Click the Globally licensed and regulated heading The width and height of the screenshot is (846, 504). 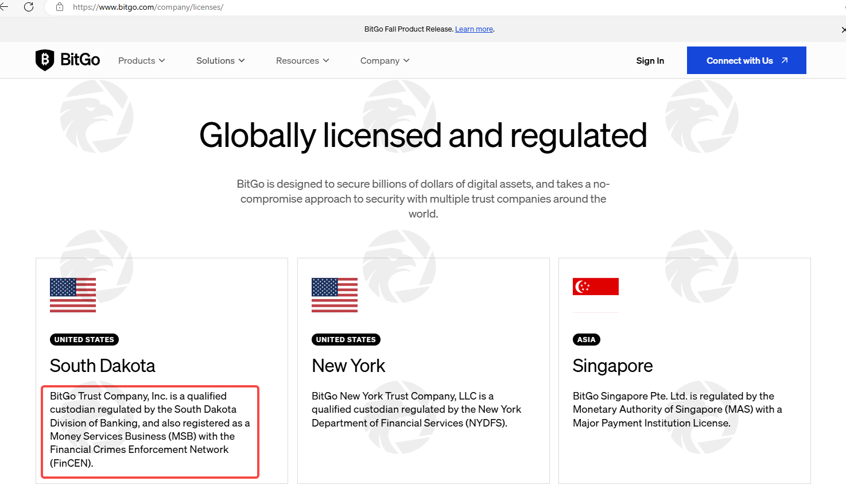423,136
